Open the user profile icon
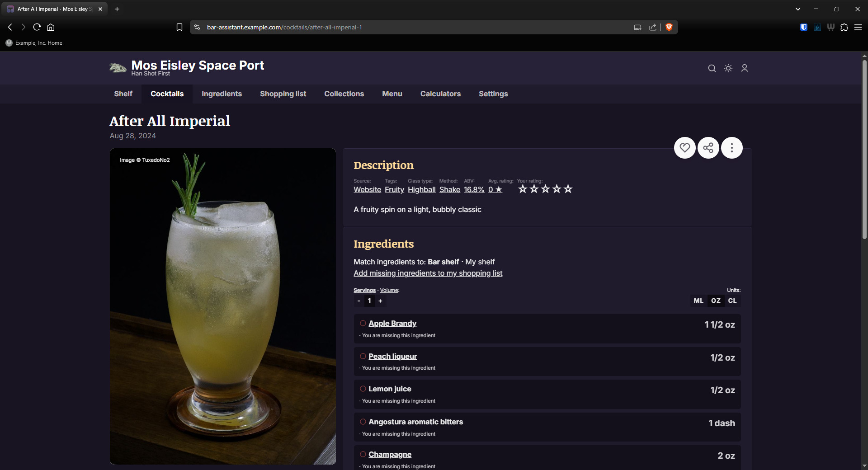The width and height of the screenshot is (868, 470). tap(744, 68)
